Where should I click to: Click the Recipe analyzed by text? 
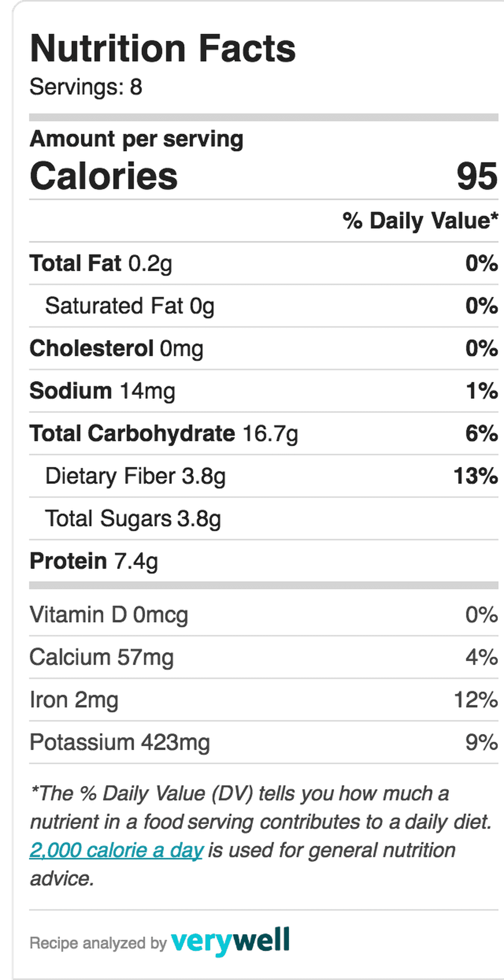(98, 943)
